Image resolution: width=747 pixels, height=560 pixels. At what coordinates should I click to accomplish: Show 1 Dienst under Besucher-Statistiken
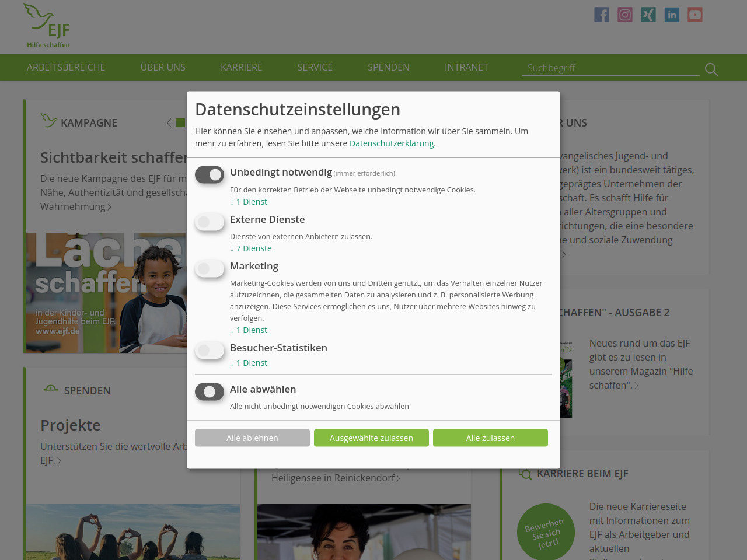(x=251, y=363)
